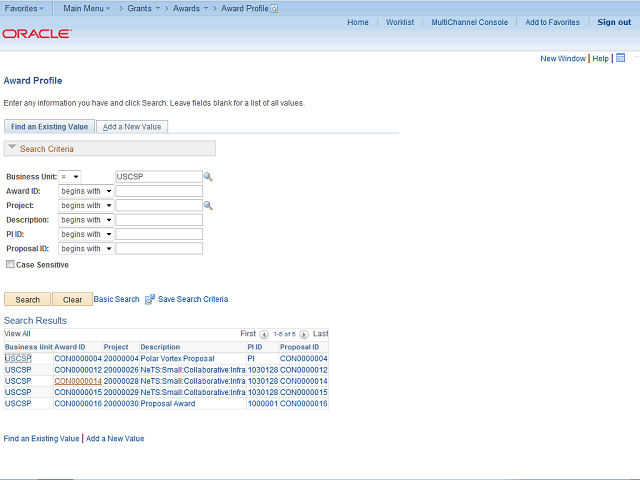Open the Grants breadcrumb menu
The image size is (640, 480).
(143, 8)
